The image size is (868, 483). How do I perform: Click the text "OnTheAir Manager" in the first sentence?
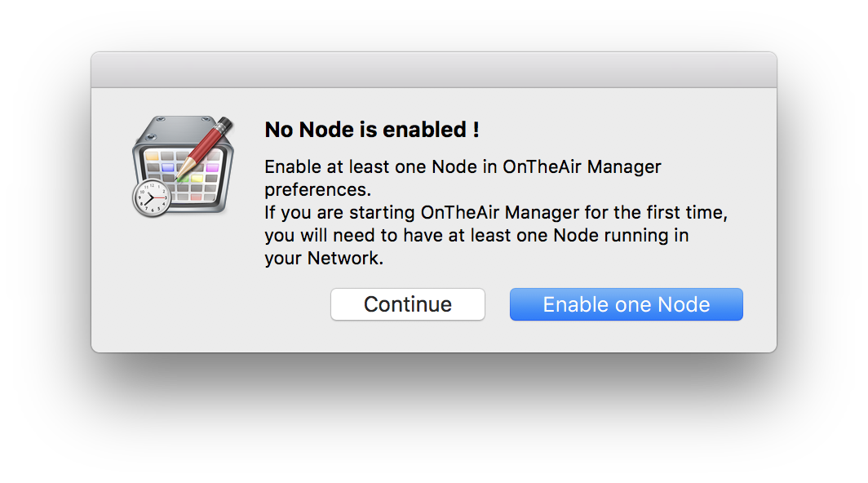582,166
